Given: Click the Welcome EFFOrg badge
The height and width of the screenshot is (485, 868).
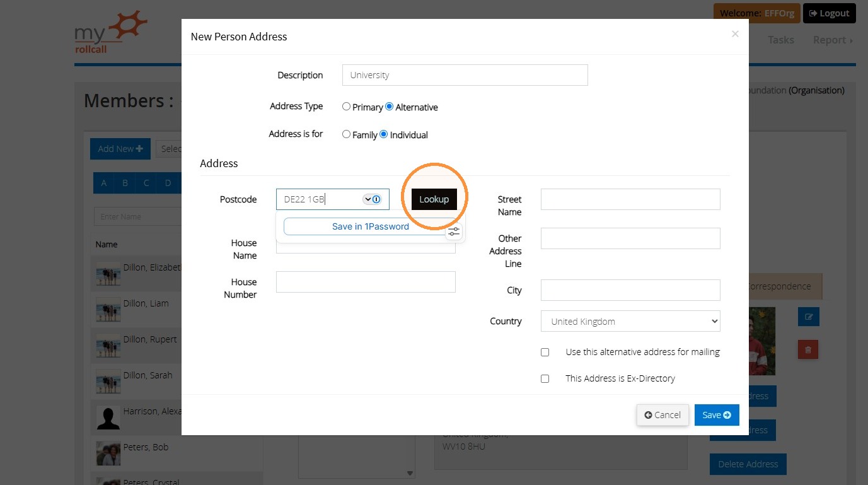Looking at the screenshot, I should pyautogui.click(x=757, y=13).
